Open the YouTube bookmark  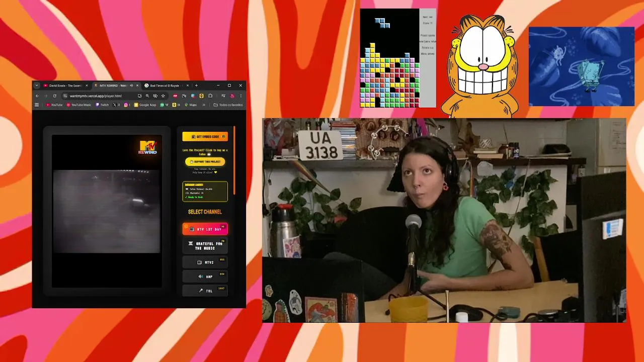coord(54,105)
